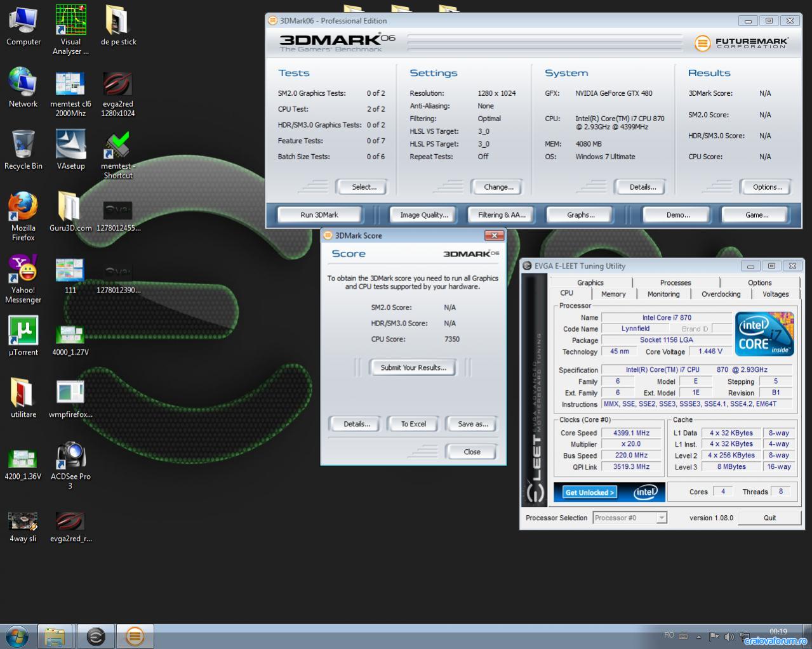Open Image Quality settings in 3DMark06
The height and width of the screenshot is (649, 812).
coord(424,214)
